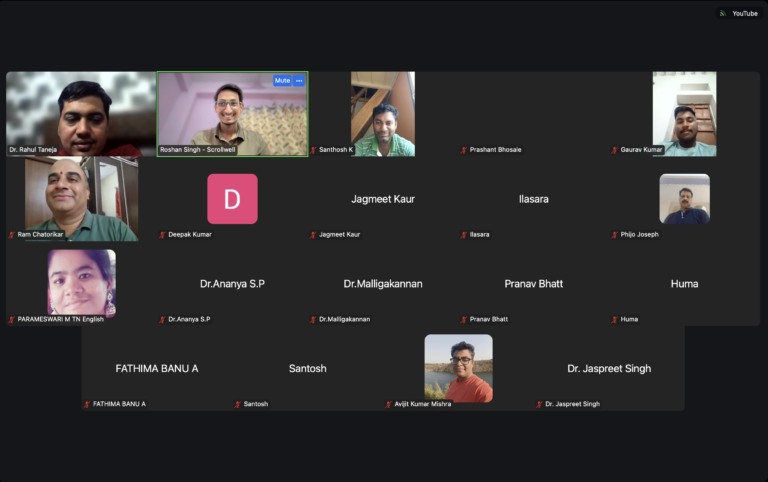This screenshot has height=482, width=768.
Task: Select Deepak Kumar's pink D avatar
Action: [x=232, y=199]
